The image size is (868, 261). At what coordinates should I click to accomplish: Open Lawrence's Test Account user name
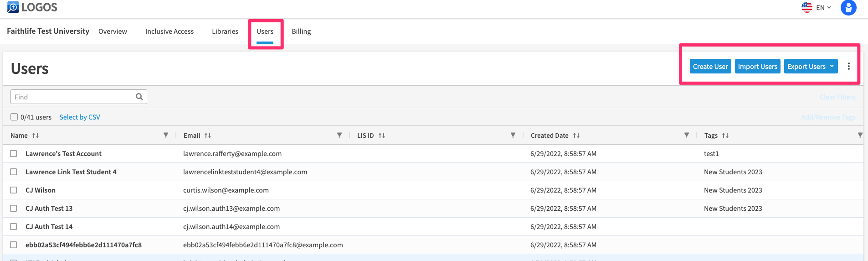coord(63,154)
